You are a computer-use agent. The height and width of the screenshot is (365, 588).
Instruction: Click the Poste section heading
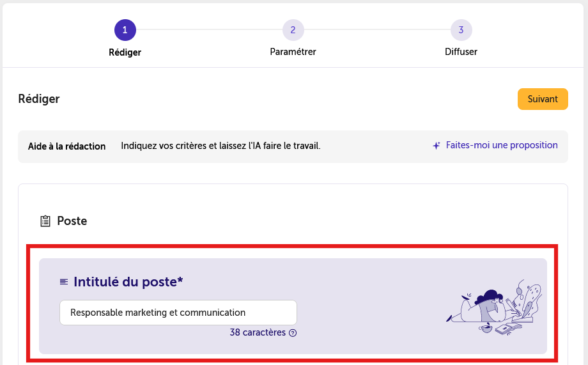[x=72, y=221]
